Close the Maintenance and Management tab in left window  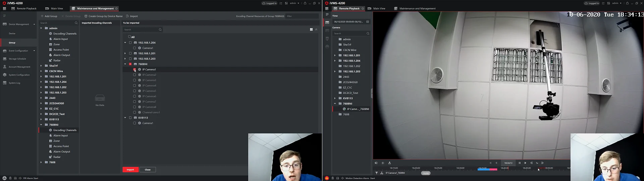pos(116,8)
